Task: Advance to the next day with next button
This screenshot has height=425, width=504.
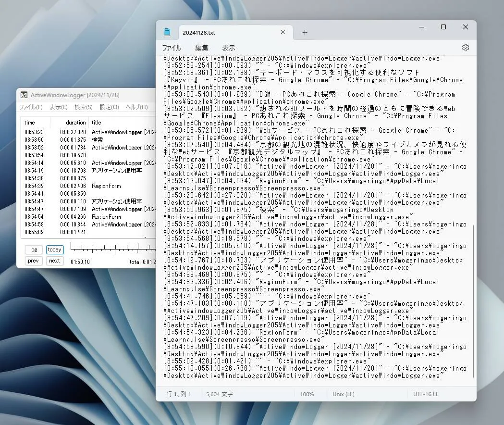Action: (x=54, y=261)
